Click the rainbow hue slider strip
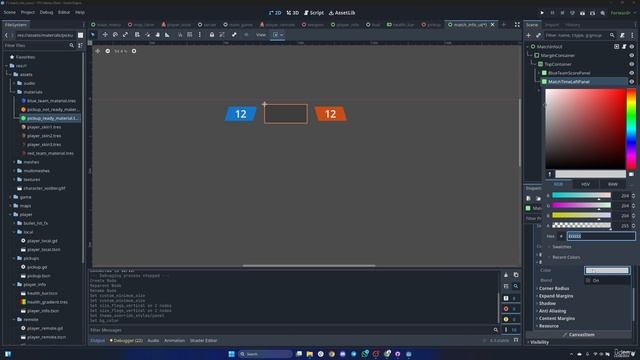This screenshot has width=640, height=360. [631, 129]
